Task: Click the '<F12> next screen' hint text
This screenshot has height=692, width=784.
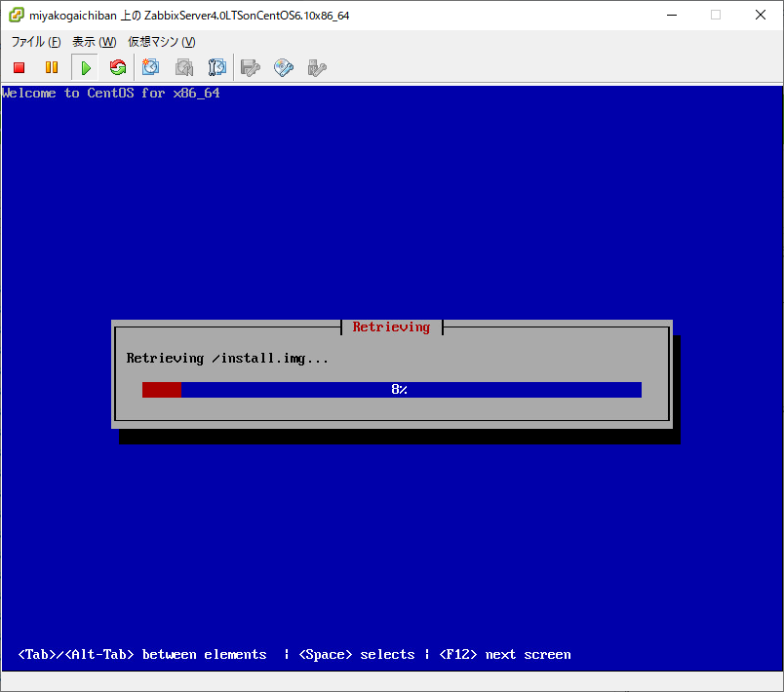Action: click(505, 655)
